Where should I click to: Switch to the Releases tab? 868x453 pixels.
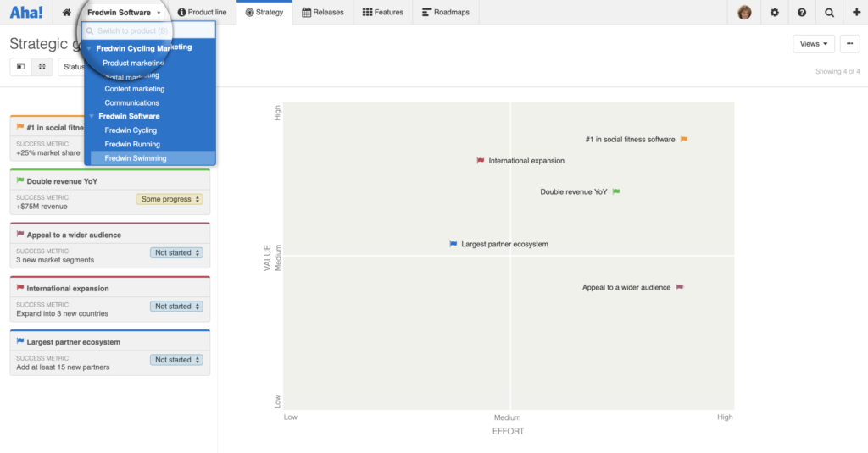click(x=323, y=12)
